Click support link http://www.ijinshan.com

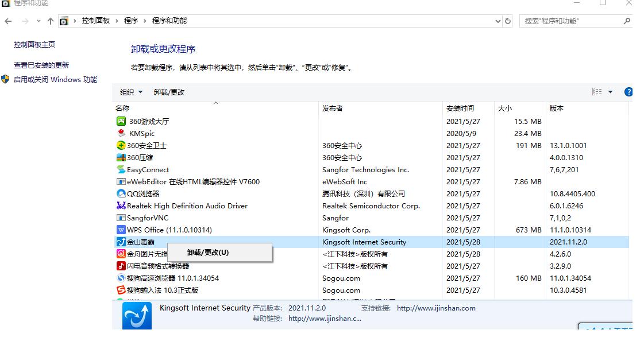pyautogui.click(x=436, y=308)
